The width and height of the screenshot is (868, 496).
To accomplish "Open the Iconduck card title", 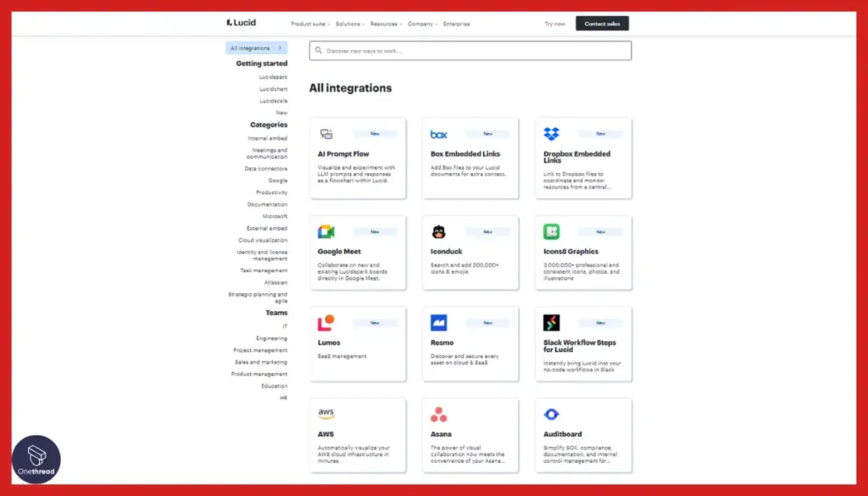I will 446,251.
